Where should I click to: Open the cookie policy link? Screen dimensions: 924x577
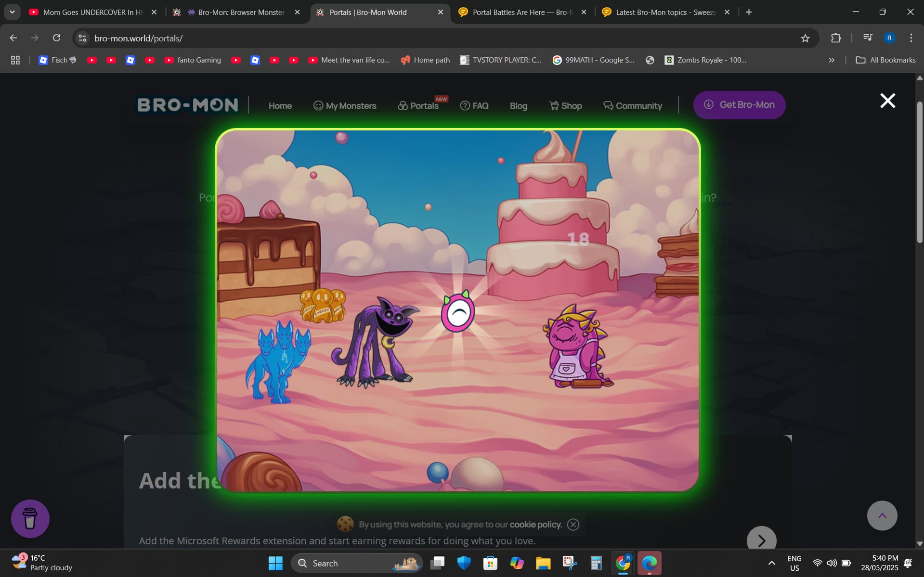(x=535, y=525)
